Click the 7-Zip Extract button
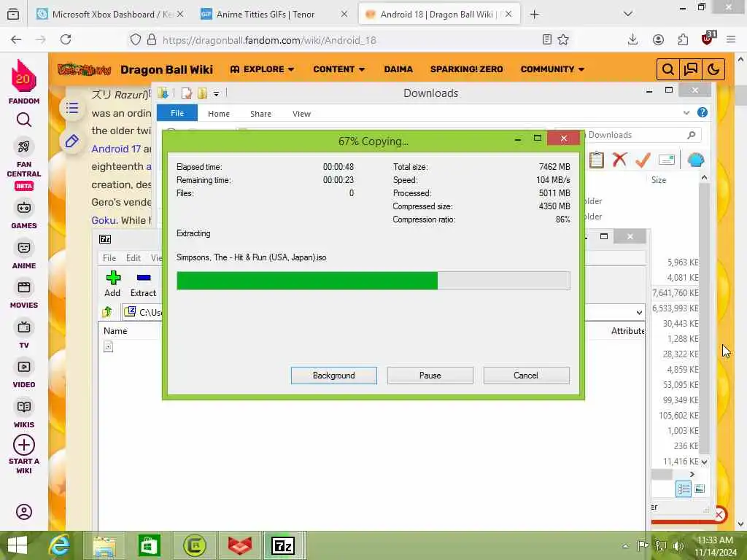747x560 pixels. tap(144, 284)
